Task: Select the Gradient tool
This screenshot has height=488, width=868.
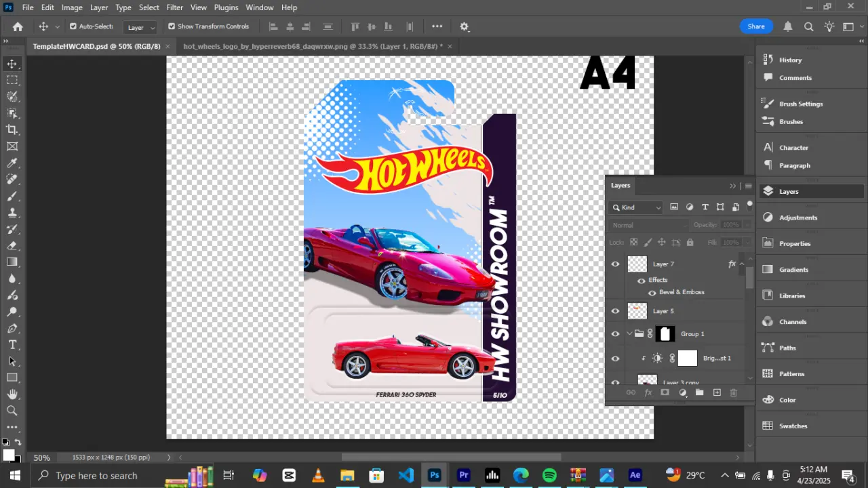Action: 12,262
